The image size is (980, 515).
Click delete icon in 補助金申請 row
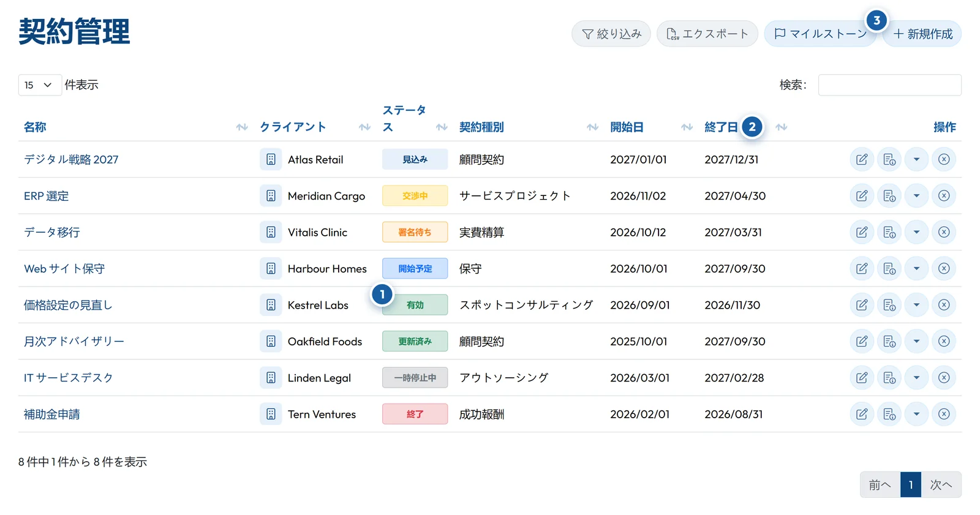tap(944, 414)
